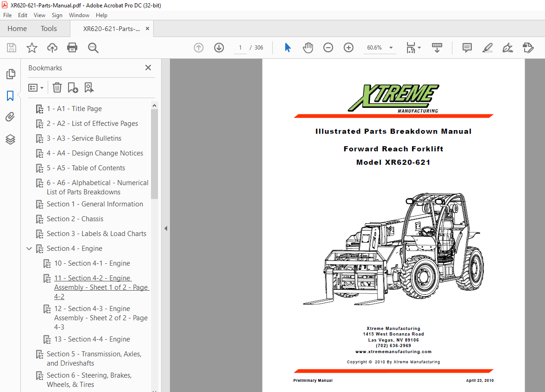Open the Edit menu
This screenshot has height=392, width=545.
(x=23, y=15)
